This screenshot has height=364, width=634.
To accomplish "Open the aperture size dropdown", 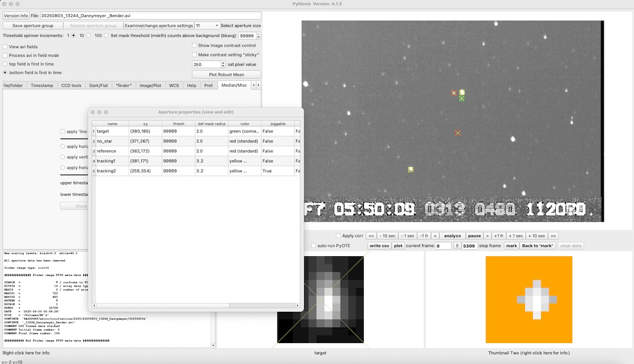I will [207, 26].
